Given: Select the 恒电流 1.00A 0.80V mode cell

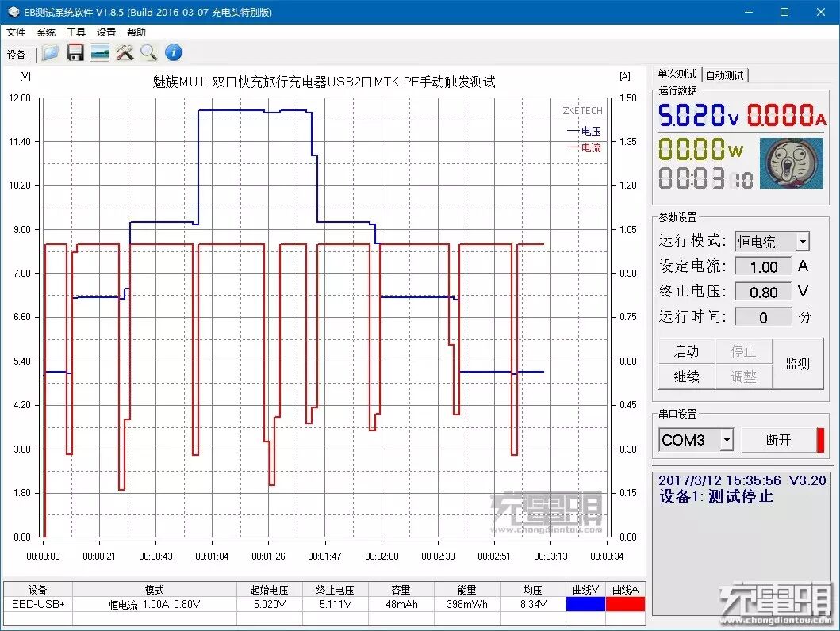Looking at the screenshot, I should click(x=155, y=604).
